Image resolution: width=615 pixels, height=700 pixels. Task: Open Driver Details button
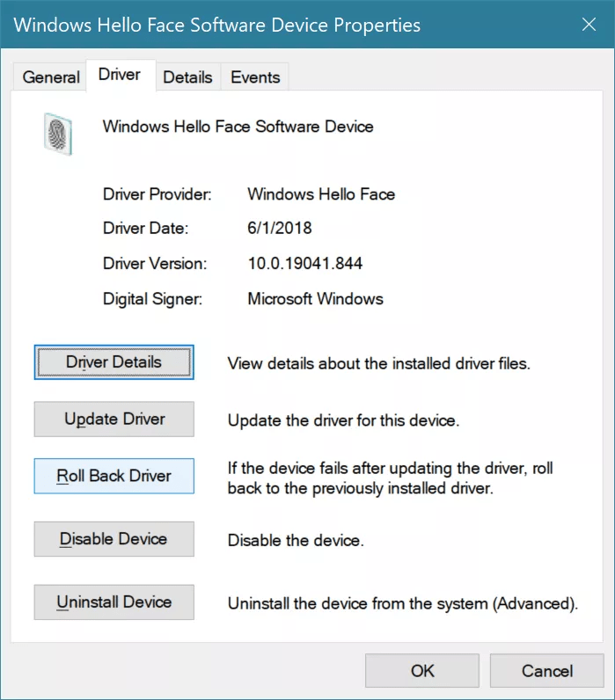click(113, 362)
